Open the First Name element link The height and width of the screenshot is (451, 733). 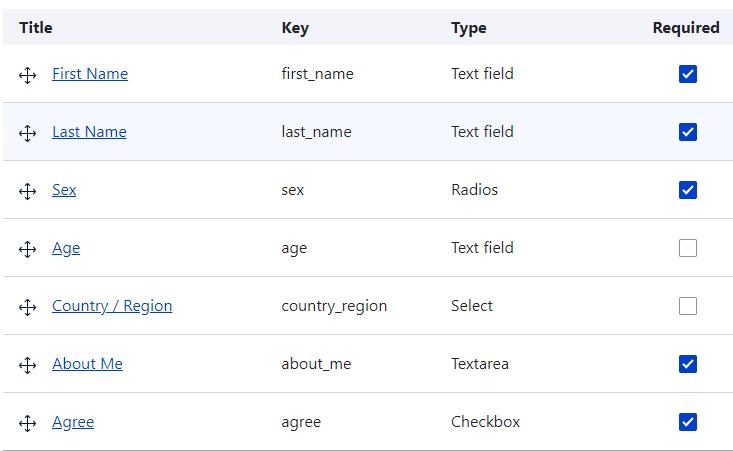[x=90, y=74]
